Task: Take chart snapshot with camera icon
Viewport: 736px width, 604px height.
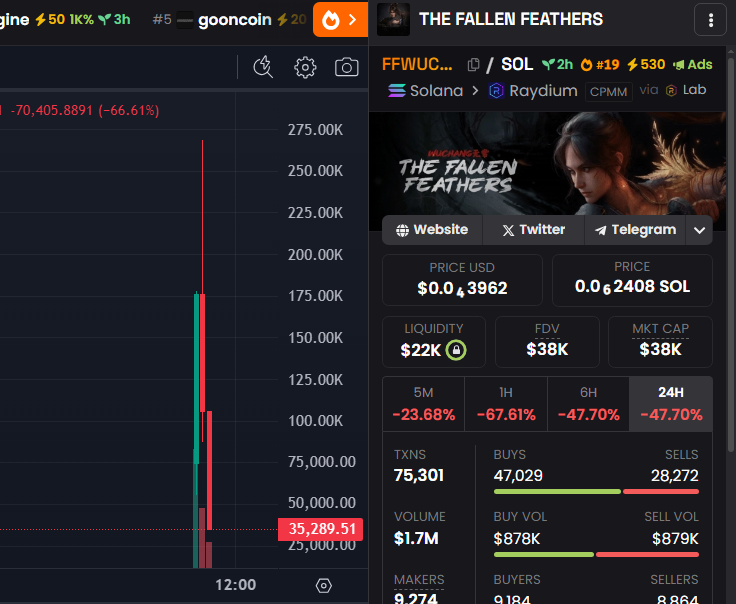Action: tap(346, 67)
